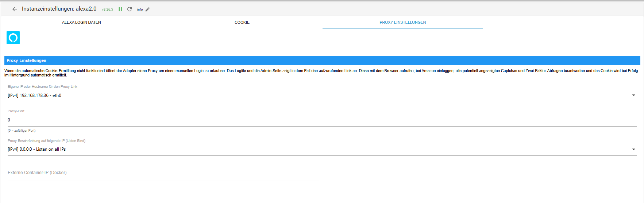Open the own IP or hostname dropdown
The height and width of the screenshot is (203, 644).
click(322, 95)
